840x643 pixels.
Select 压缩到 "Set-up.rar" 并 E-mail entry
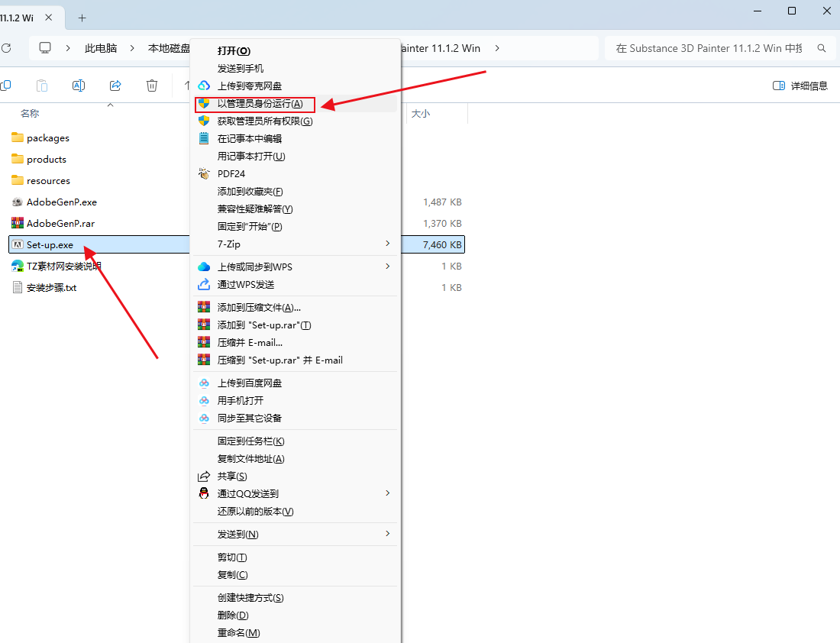pos(296,360)
